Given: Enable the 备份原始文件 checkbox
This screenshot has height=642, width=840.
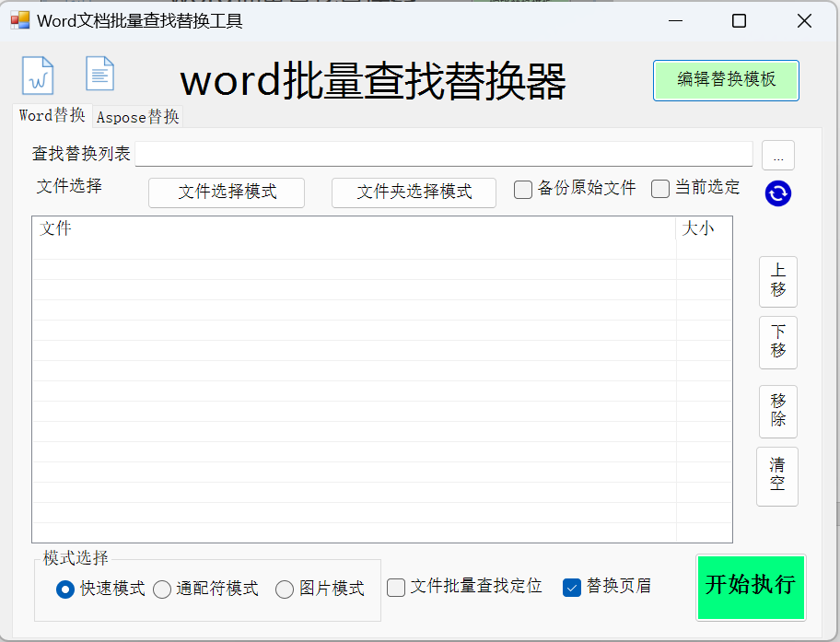Looking at the screenshot, I should [523, 188].
